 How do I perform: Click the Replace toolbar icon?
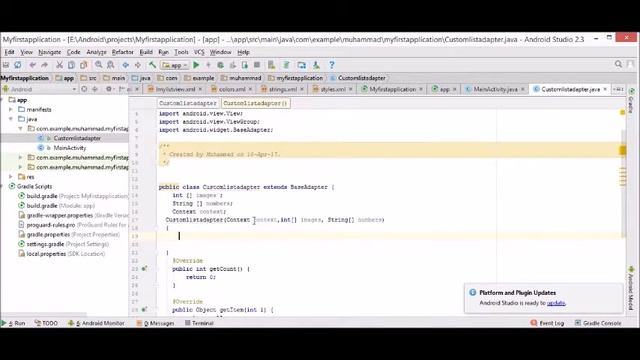[110, 65]
